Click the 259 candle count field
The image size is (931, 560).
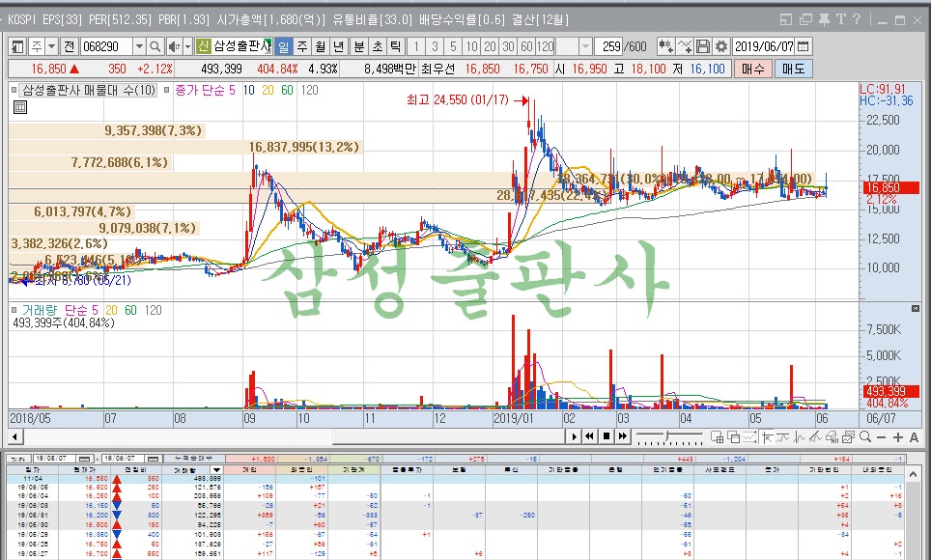[609, 46]
